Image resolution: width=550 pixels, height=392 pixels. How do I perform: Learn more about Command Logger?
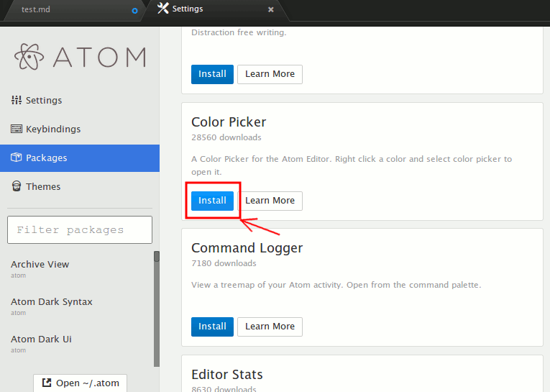[270, 327]
